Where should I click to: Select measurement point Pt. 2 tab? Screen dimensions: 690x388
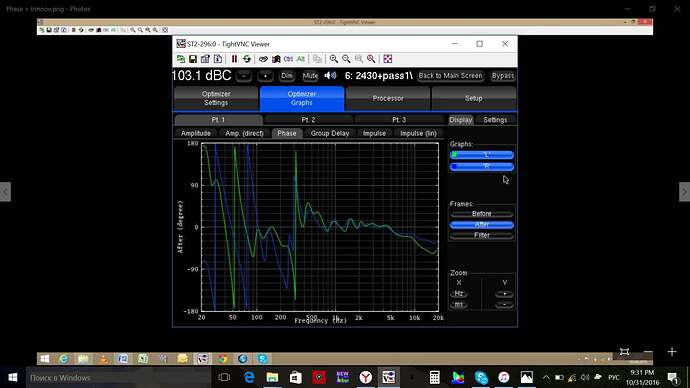pos(308,120)
